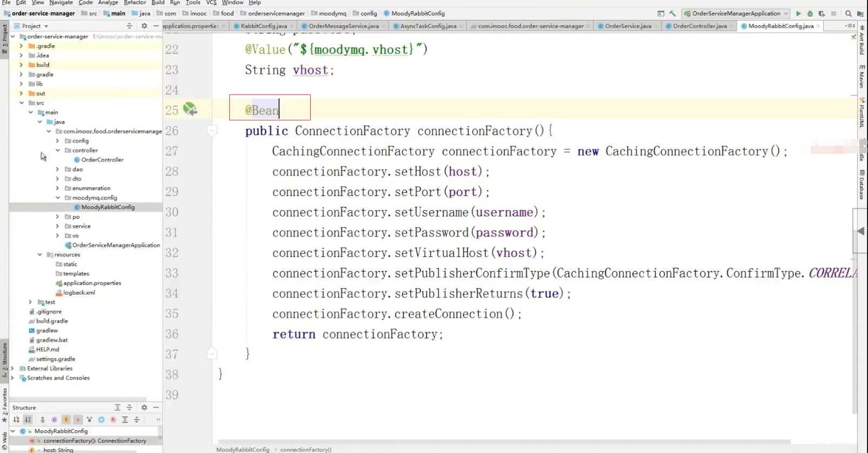Toggle Show Properties 'p' filter
The height and width of the screenshot is (453, 868).
point(54,420)
